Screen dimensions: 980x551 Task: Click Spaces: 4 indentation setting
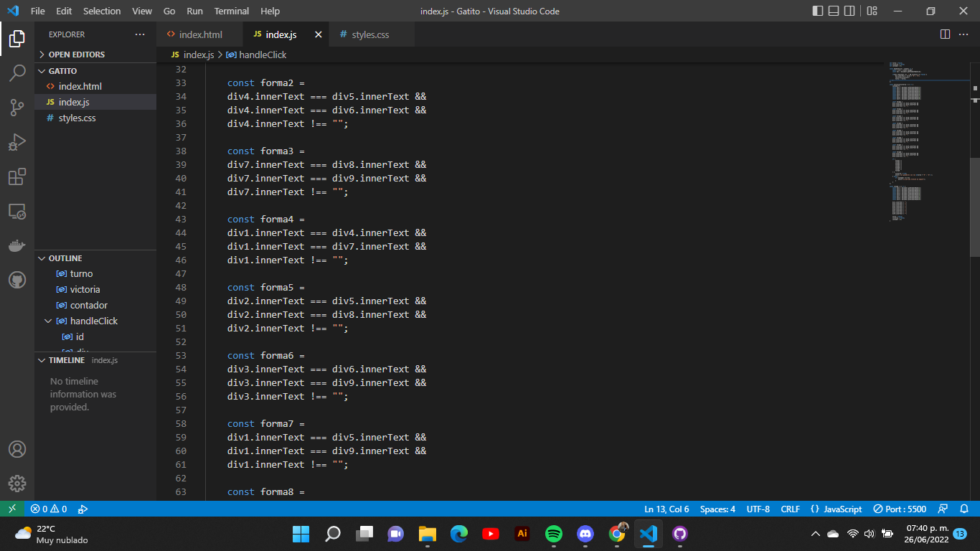717,509
